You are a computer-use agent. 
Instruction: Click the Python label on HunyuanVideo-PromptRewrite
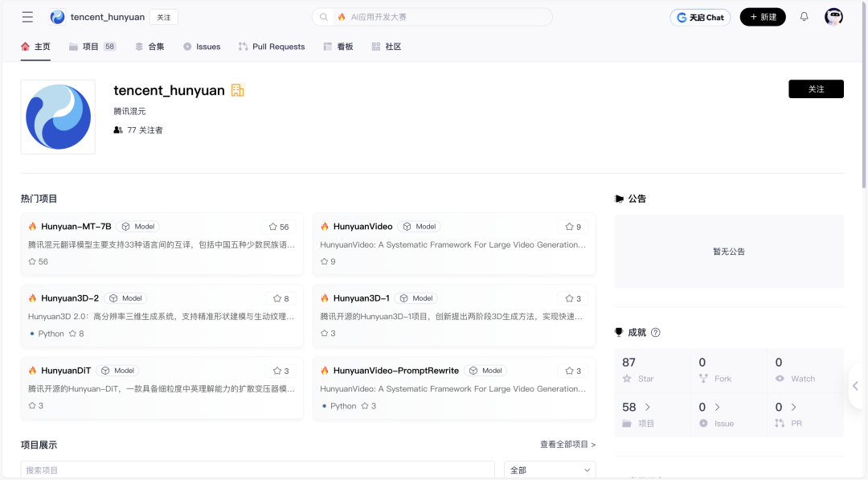[x=343, y=406]
